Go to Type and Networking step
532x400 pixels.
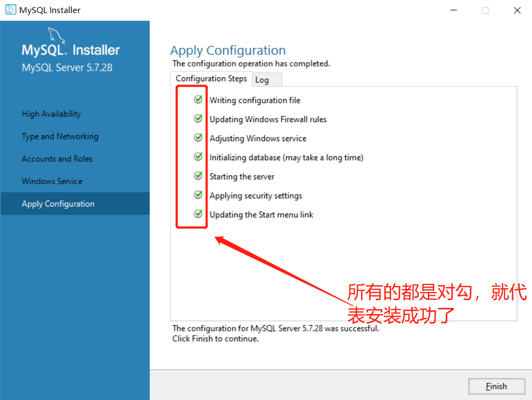(60, 136)
